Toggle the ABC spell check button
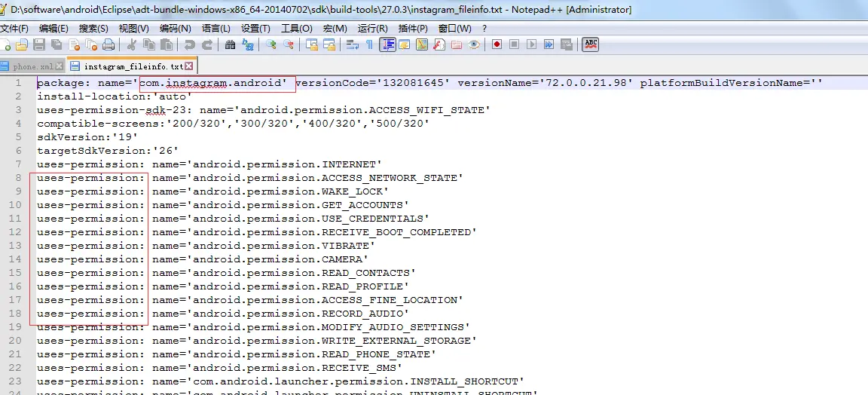The image size is (868, 395). pos(591,45)
